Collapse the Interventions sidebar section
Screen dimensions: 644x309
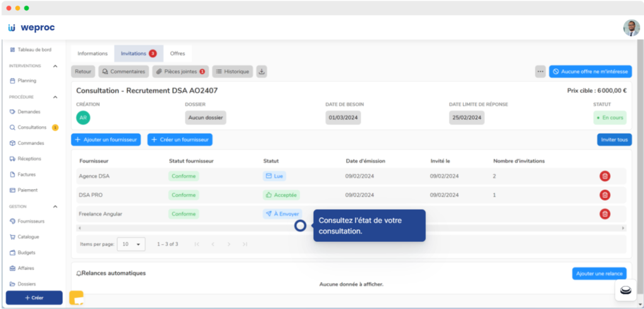tap(55, 66)
